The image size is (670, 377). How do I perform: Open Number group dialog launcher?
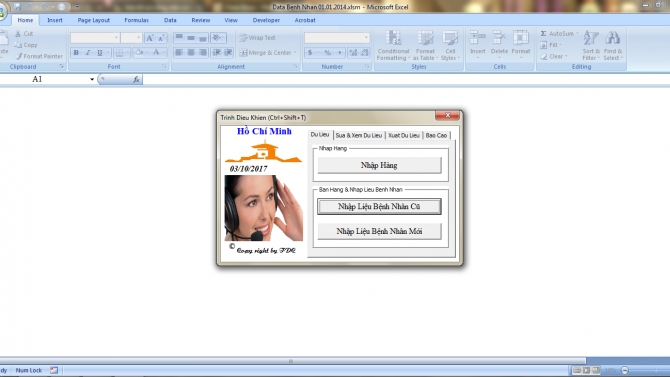tap(367, 67)
